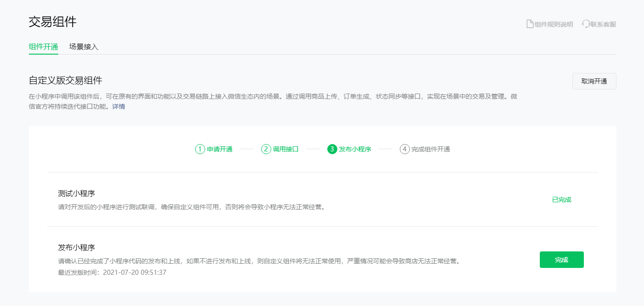Screen dimensions: 644x306
Task: Click the 测试小程序 row title
Action: tap(77, 193)
